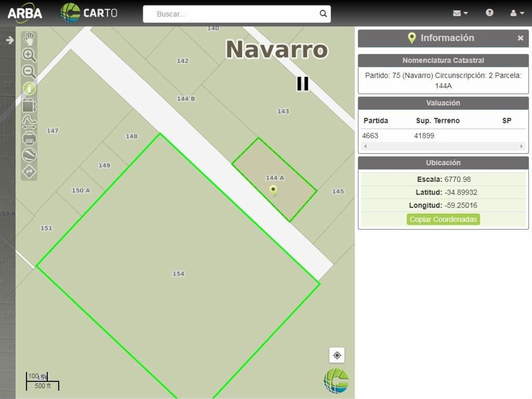Toggle the green information tool
Image resolution: width=532 pixels, height=399 pixels.
[29, 88]
